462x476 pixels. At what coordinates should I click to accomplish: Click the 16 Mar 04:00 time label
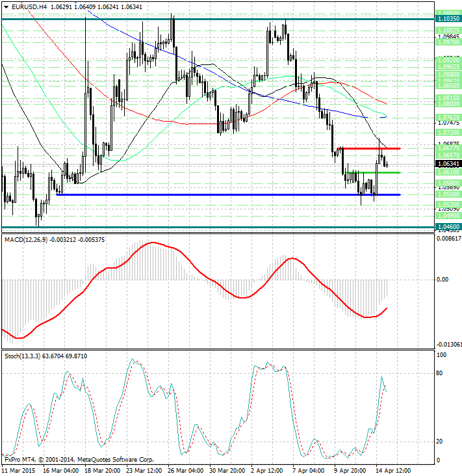pyautogui.click(x=61, y=471)
